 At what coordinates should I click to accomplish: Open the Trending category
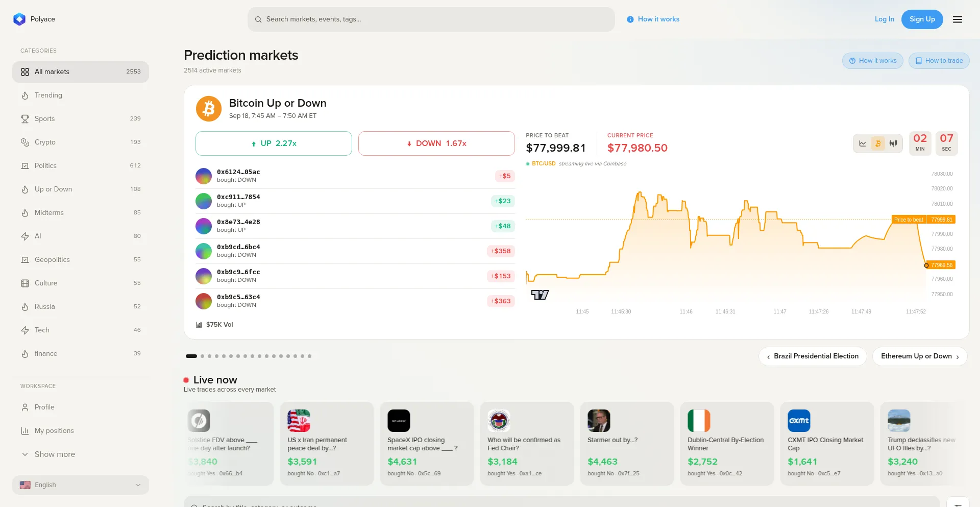tap(81, 95)
